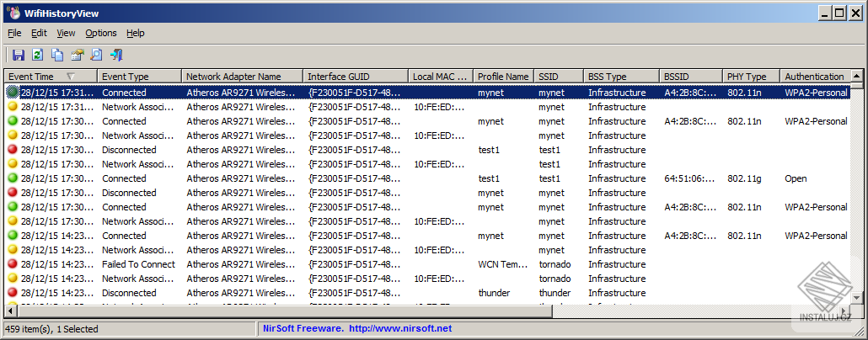Click '{F230051F-D517-48...' GUID in thunder row

(x=354, y=293)
